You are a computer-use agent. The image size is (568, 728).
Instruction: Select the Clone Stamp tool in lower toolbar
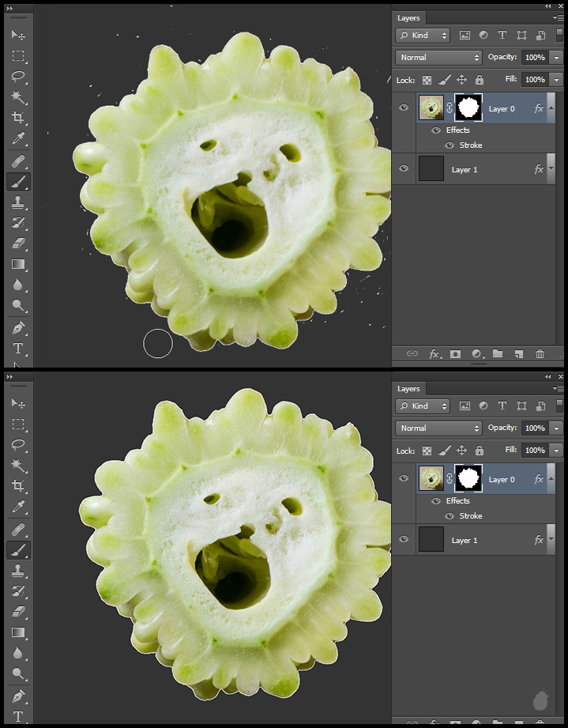click(x=17, y=570)
